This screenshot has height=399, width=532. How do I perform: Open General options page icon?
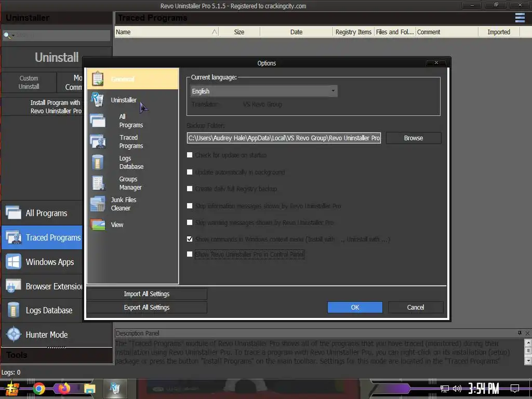coord(98,79)
